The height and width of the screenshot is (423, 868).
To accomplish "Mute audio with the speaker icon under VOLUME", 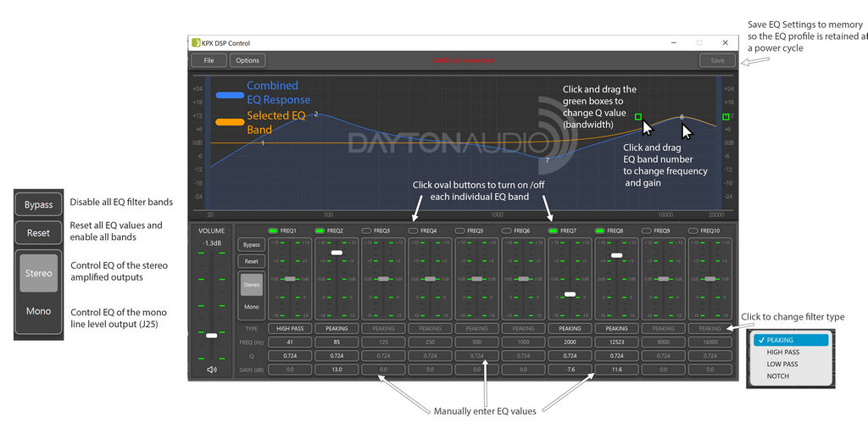I will (x=211, y=370).
